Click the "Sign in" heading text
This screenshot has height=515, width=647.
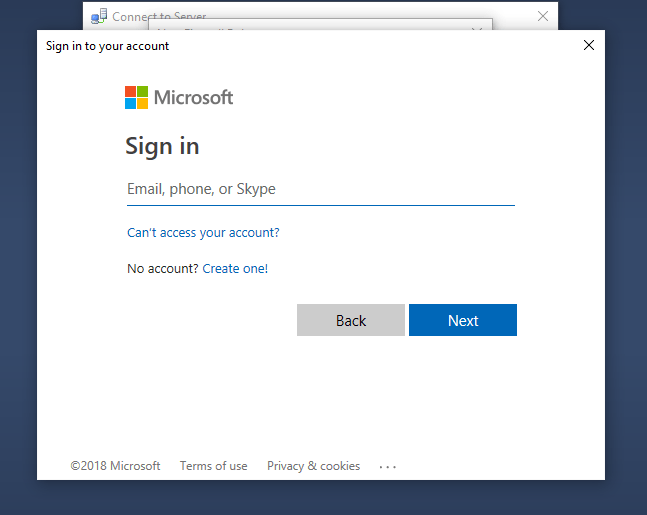coord(162,146)
